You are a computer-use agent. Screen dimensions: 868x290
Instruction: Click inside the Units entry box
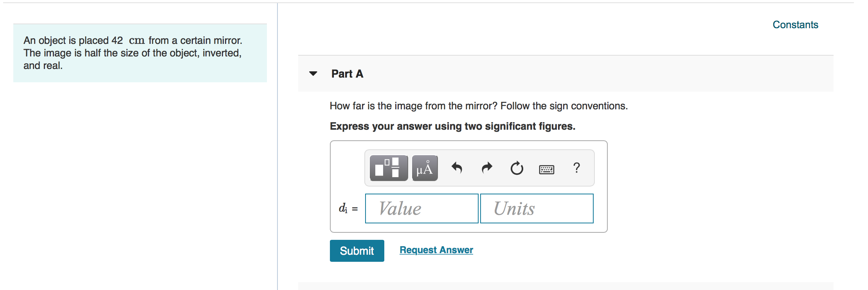point(537,208)
